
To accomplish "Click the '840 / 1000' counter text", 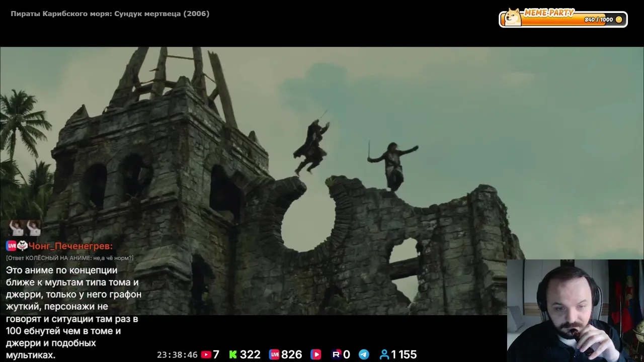I will click(599, 20).
